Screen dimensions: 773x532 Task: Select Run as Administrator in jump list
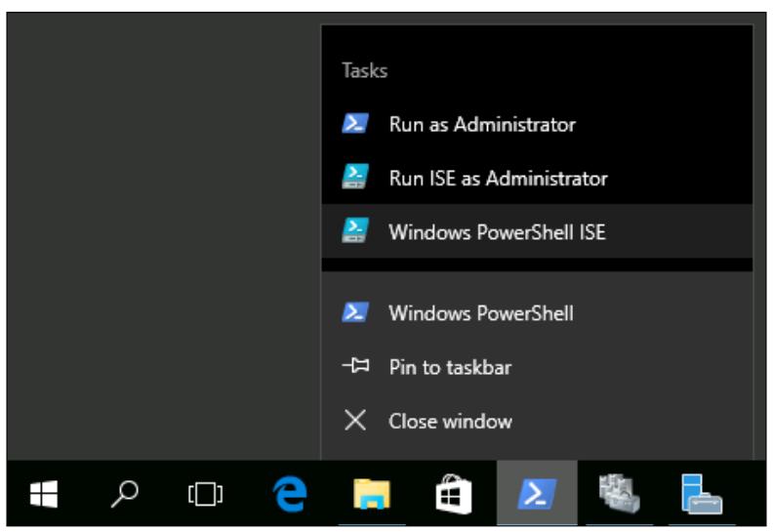tap(537, 124)
